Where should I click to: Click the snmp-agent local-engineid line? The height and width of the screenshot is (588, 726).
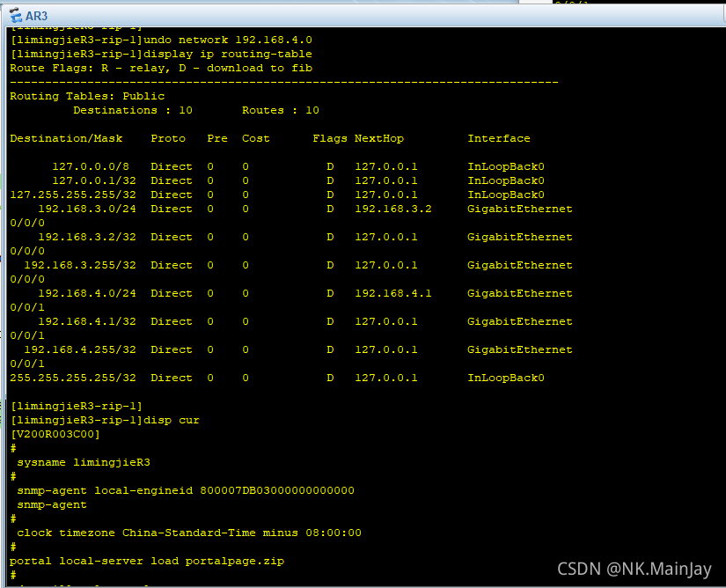186,491
